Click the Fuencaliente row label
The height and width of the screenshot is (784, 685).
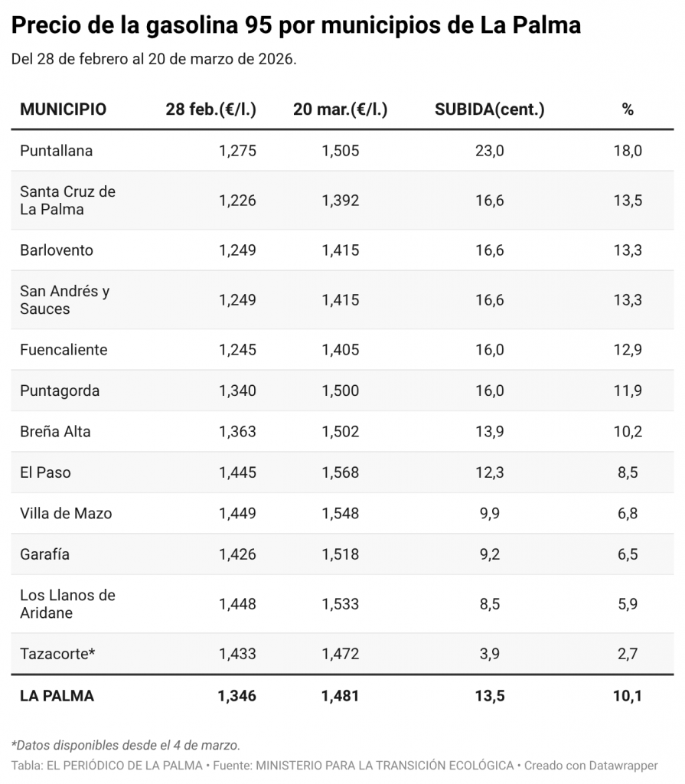tap(64, 350)
